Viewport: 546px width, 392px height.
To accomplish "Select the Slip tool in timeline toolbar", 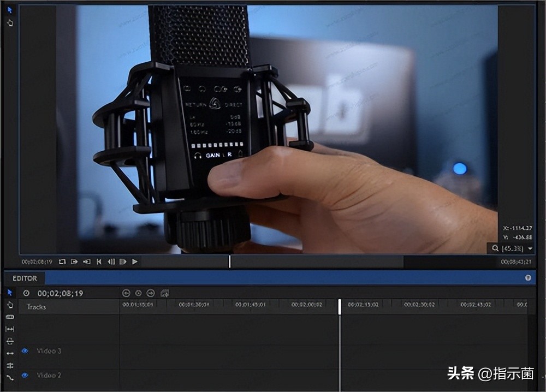I will [x=10, y=329].
